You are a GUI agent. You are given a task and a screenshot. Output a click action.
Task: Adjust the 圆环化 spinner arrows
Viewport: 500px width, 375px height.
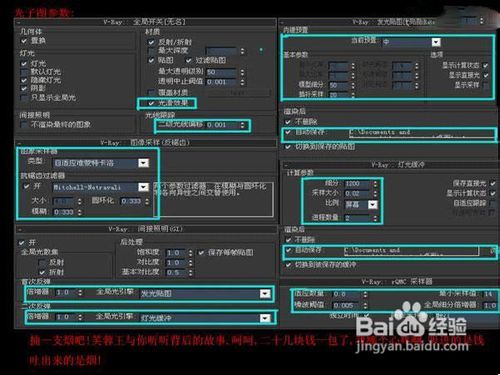147,201
